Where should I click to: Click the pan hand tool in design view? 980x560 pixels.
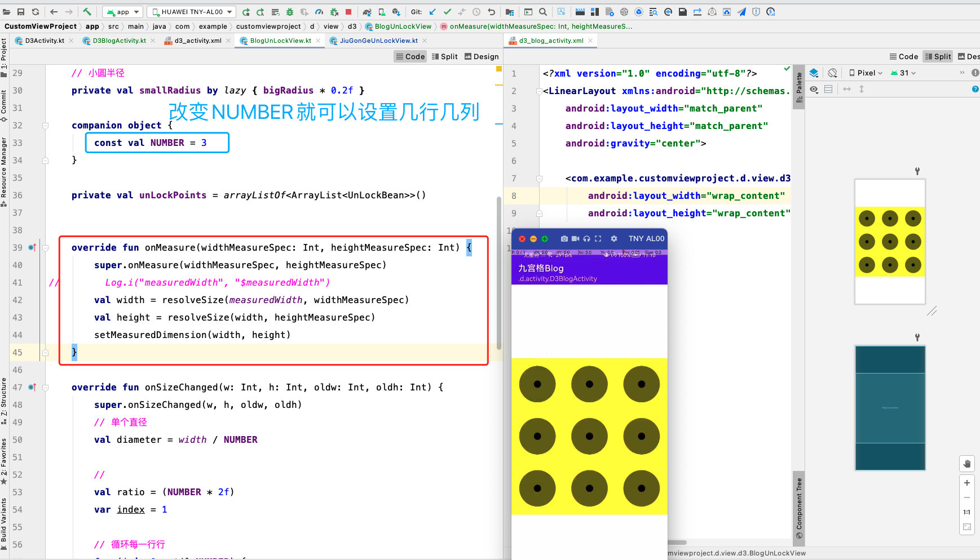[967, 464]
